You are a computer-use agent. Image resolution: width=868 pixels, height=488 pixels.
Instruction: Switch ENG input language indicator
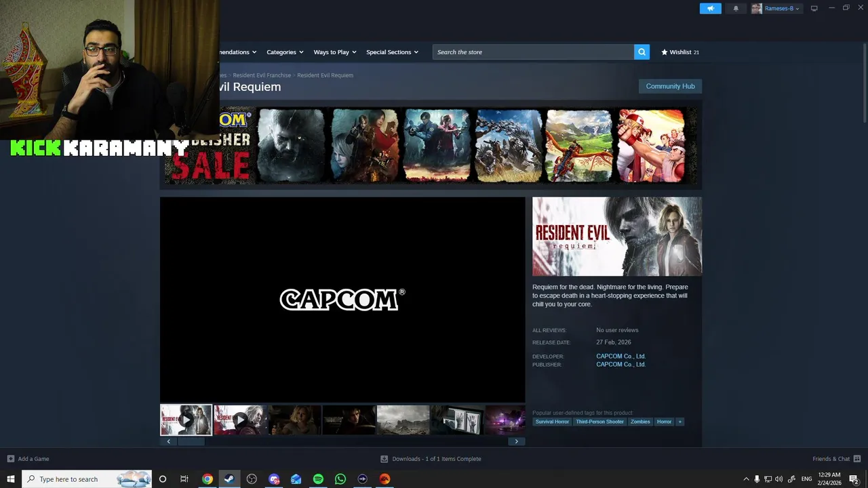tap(806, 479)
